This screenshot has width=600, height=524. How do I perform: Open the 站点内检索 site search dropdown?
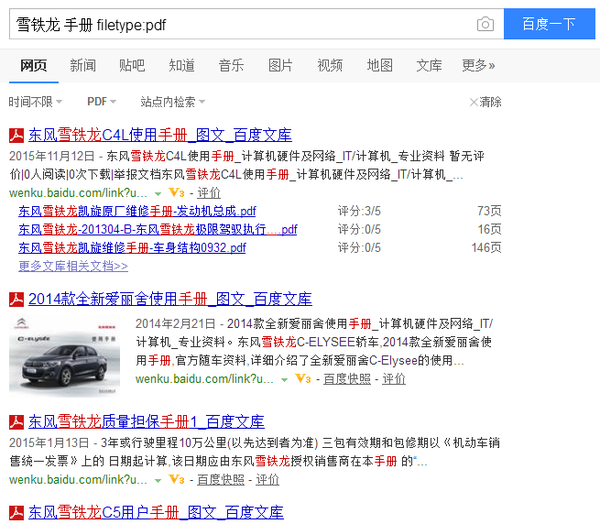[x=173, y=102]
